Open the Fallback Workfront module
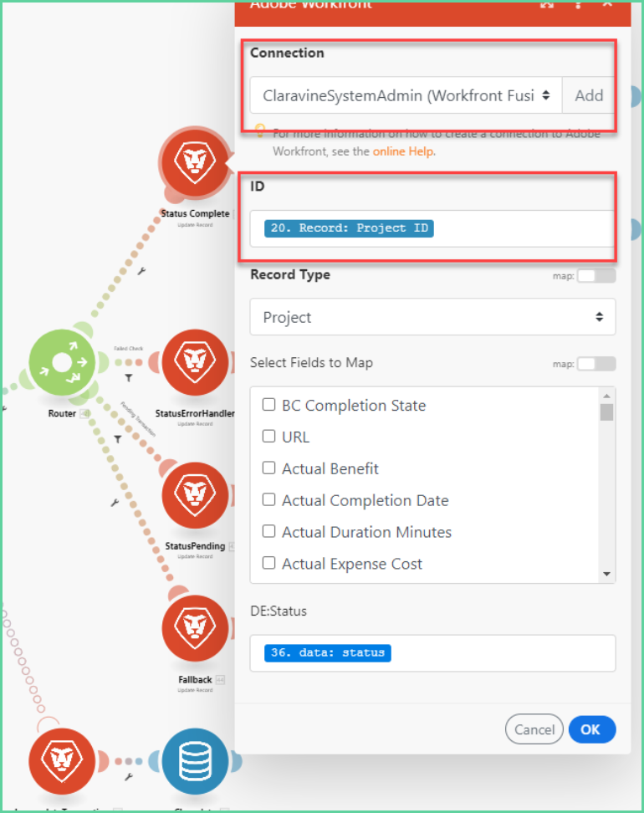 195,628
